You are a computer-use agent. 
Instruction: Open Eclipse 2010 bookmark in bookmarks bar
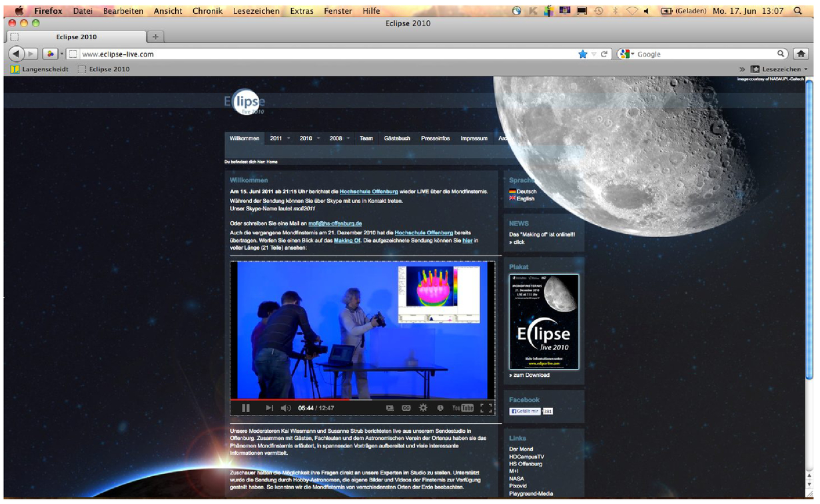click(104, 69)
